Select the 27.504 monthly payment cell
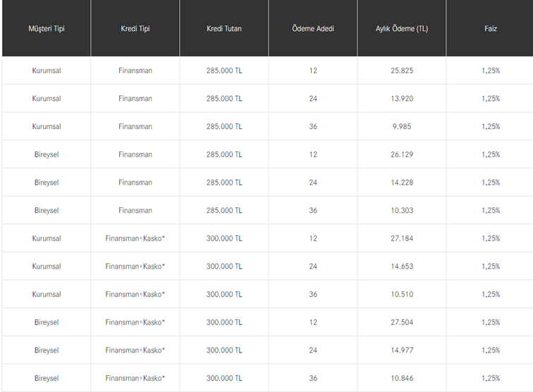The height and width of the screenshot is (392, 533). 402,322
